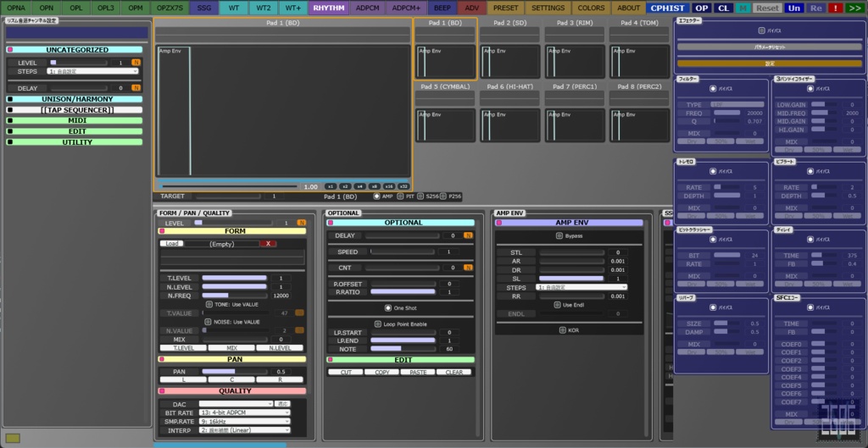This screenshot has width=868, height=448.
Task: Open the ADPCM+ tab
Action: pos(406,8)
